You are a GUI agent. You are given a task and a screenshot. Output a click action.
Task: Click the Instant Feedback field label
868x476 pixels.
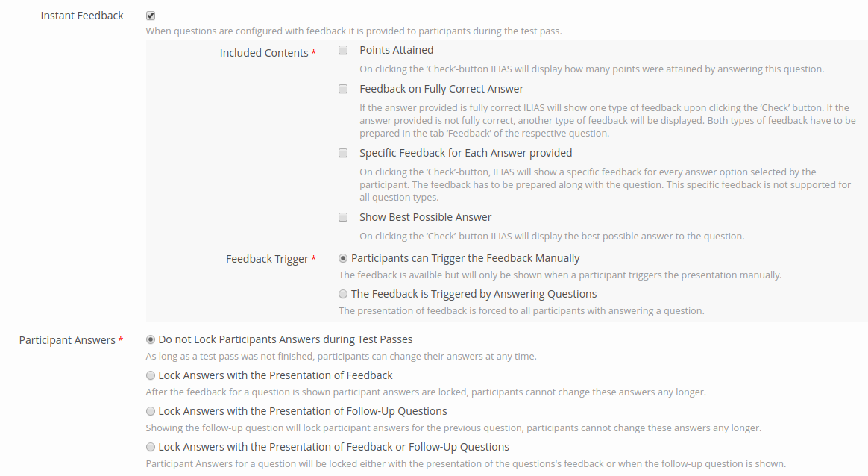(82, 16)
